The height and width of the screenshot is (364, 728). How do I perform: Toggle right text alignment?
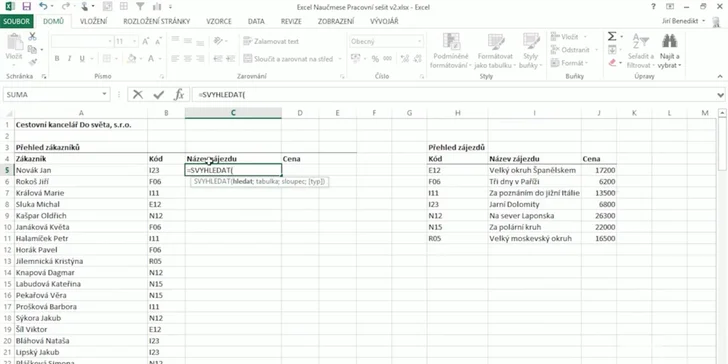tap(200, 58)
